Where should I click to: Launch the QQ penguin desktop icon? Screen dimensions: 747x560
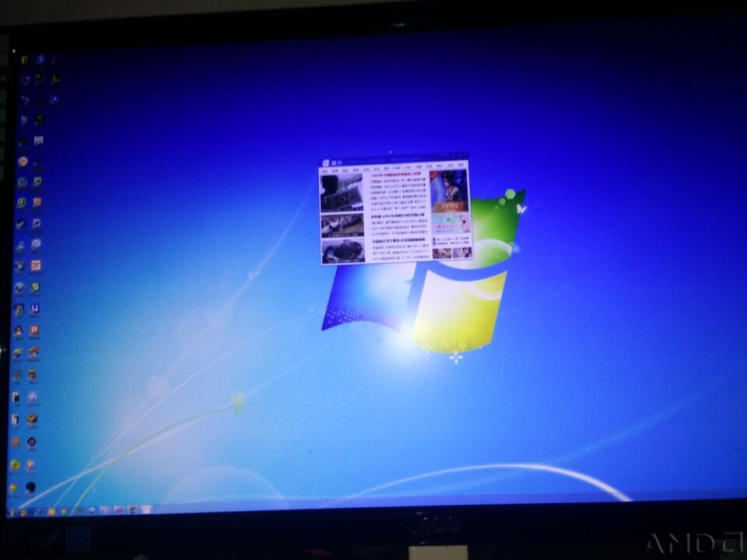point(18,331)
